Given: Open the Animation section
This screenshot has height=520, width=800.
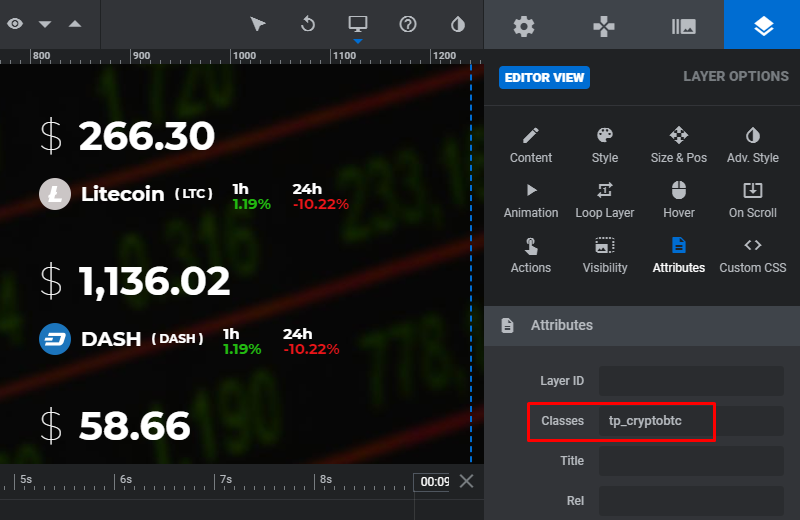Looking at the screenshot, I should 531,201.
